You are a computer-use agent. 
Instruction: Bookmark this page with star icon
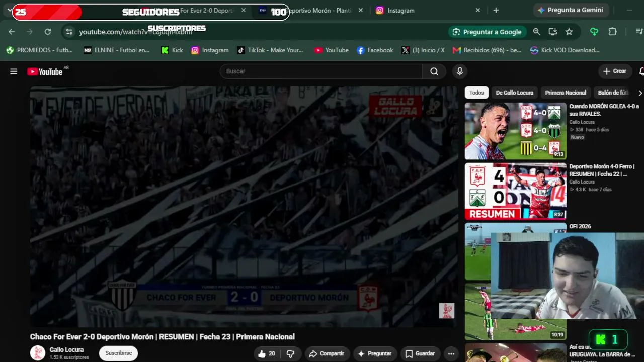click(x=569, y=32)
